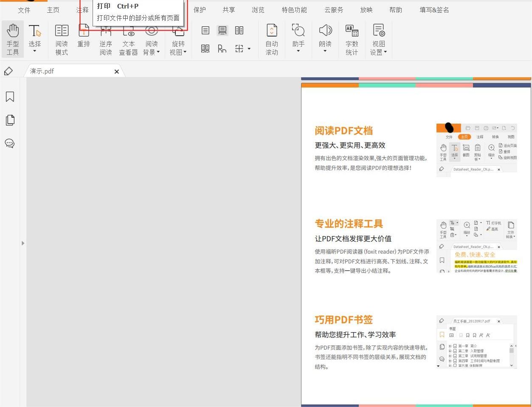Toggle single page layout view

pos(205,30)
